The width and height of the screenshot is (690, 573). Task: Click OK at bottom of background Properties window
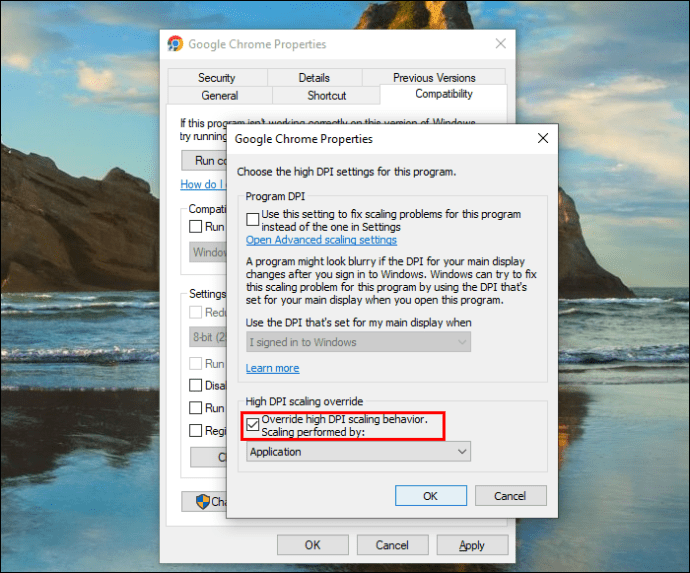312,545
